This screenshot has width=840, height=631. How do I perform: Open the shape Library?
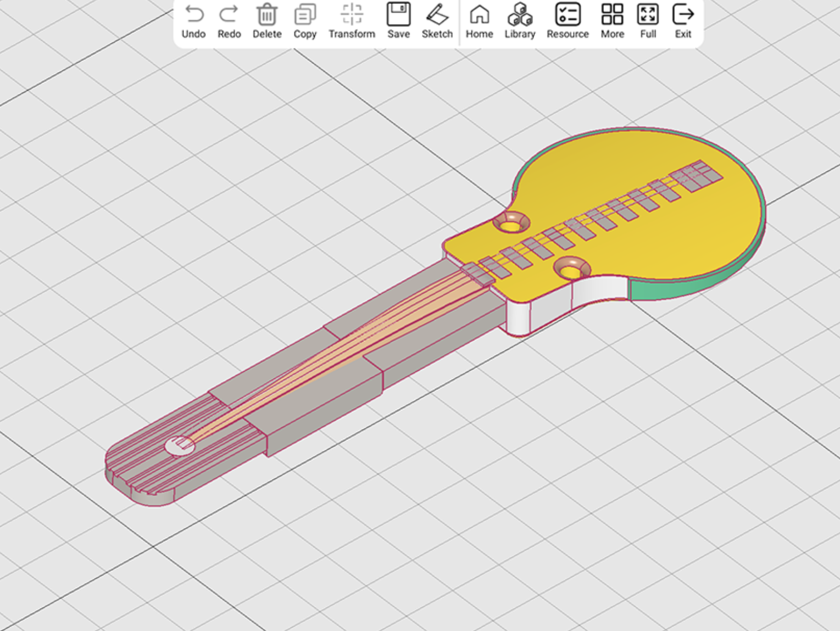(x=520, y=15)
